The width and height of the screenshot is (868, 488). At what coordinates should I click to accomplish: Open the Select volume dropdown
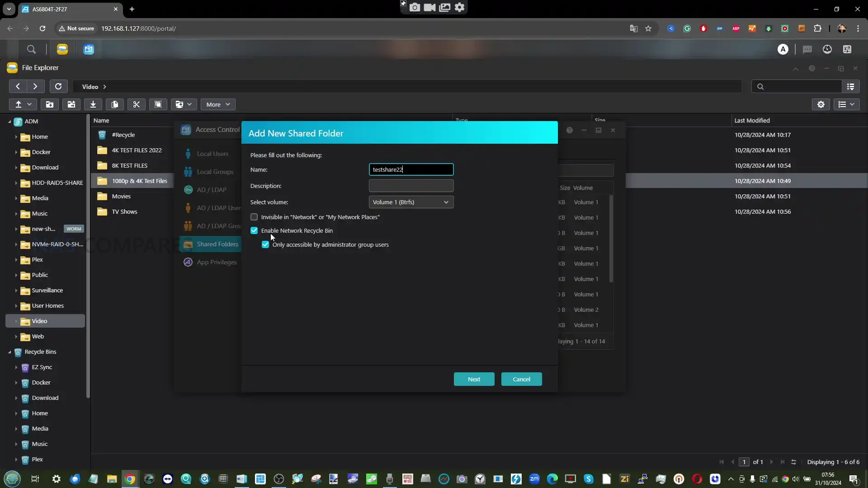tap(411, 202)
